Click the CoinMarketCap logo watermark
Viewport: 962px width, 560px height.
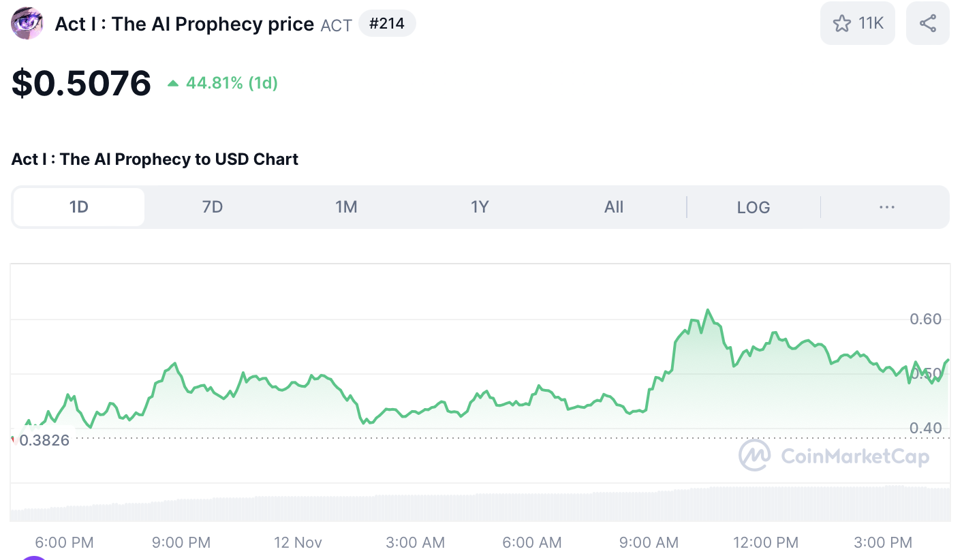point(833,456)
